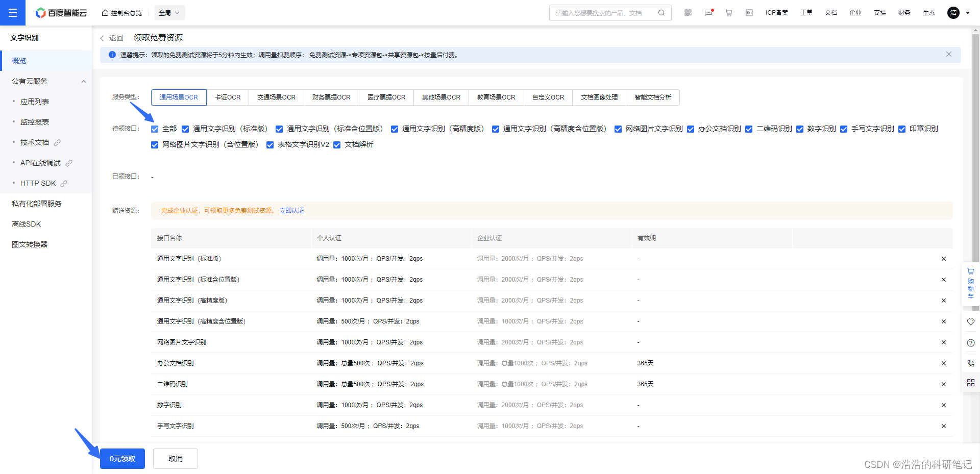Select 概览 in the sidebar
The width and height of the screenshot is (980, 474).
pyautogui.click(x=46, y=61)
